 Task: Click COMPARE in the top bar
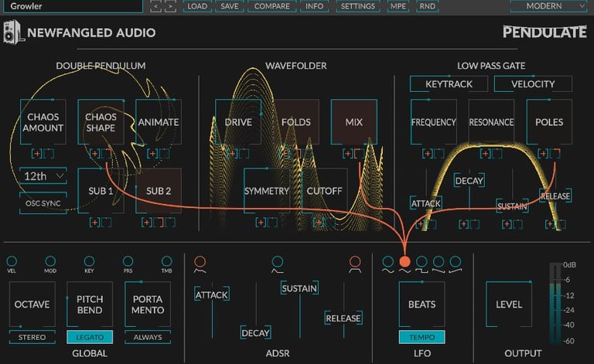[272, 6]
